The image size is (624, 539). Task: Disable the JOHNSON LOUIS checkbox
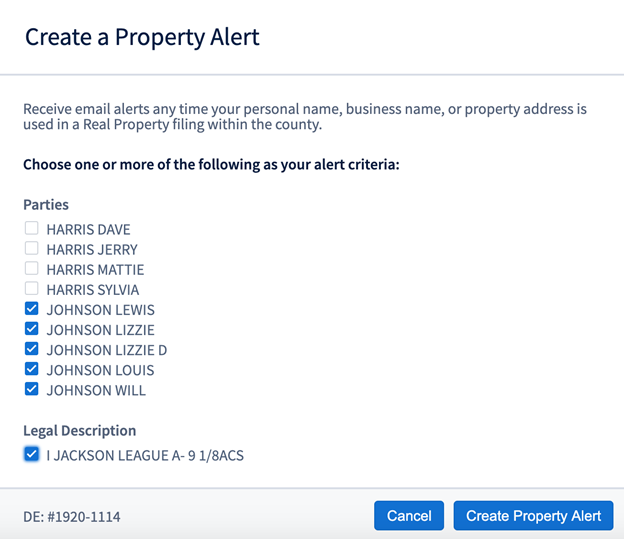(x=31, y=370)
